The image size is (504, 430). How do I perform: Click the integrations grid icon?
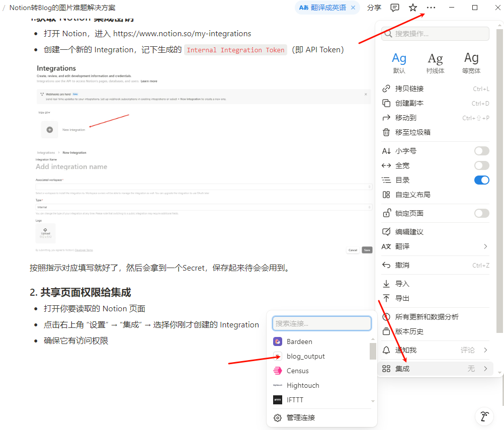[x=386, y=369]
